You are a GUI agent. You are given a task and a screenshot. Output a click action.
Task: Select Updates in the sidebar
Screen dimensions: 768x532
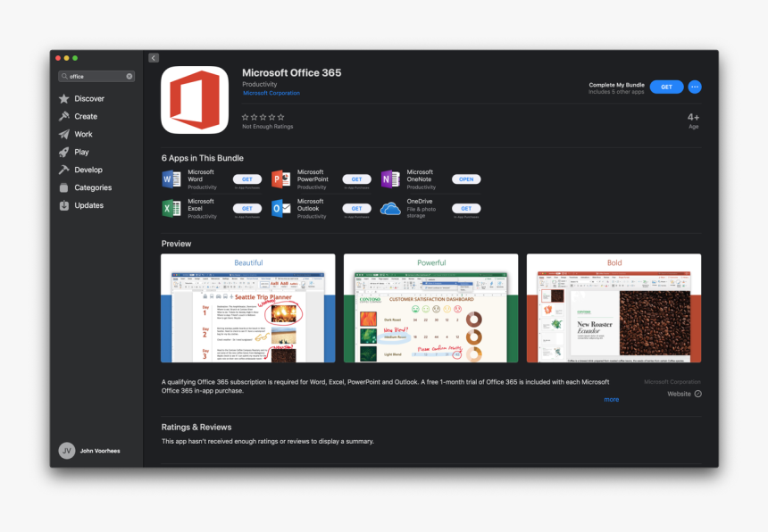point(88,205)
